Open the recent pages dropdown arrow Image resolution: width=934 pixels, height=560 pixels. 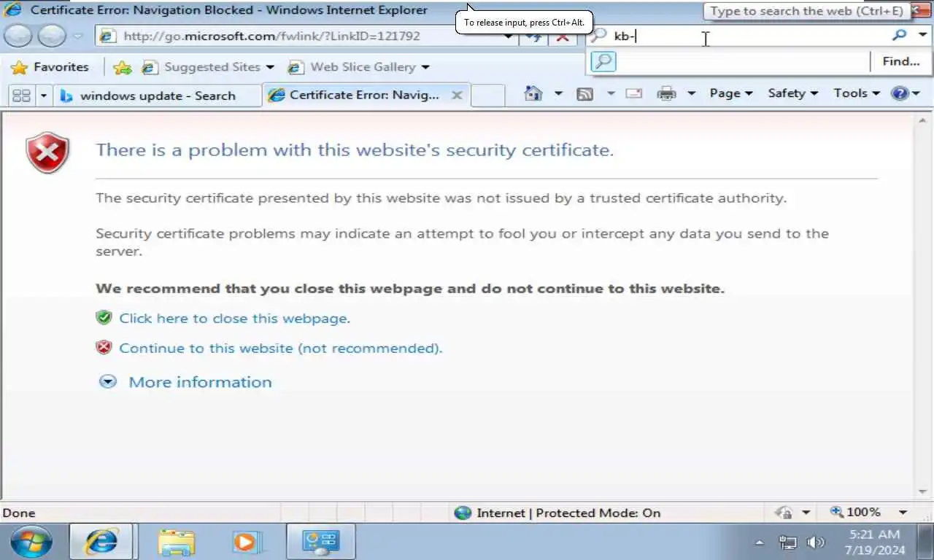pyautogui.click(x=78, y=36)
